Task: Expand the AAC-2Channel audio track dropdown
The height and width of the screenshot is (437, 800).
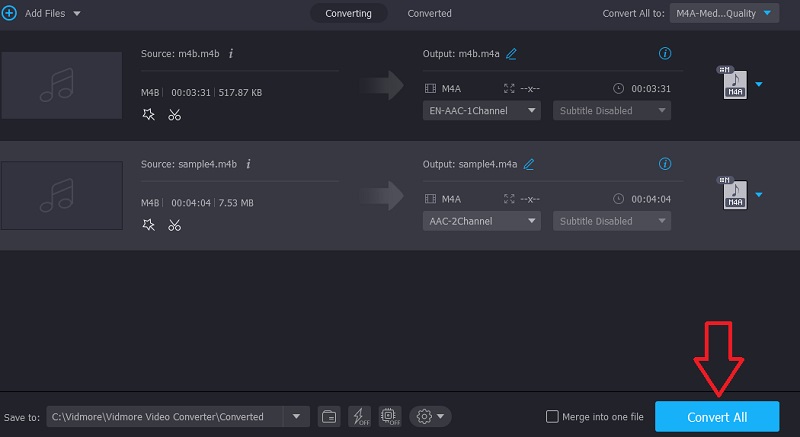Action: 484,221
